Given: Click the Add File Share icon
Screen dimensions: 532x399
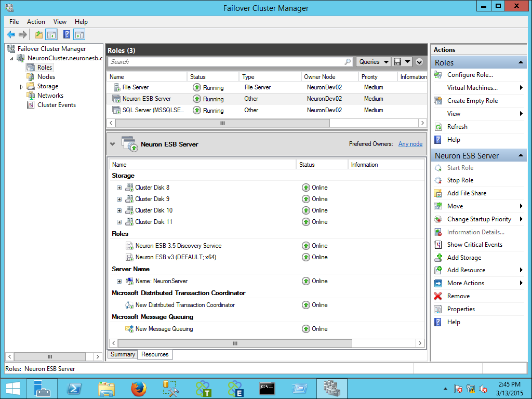Looking at the screenshot, I should pyautogui.click(x=438, y=193).
